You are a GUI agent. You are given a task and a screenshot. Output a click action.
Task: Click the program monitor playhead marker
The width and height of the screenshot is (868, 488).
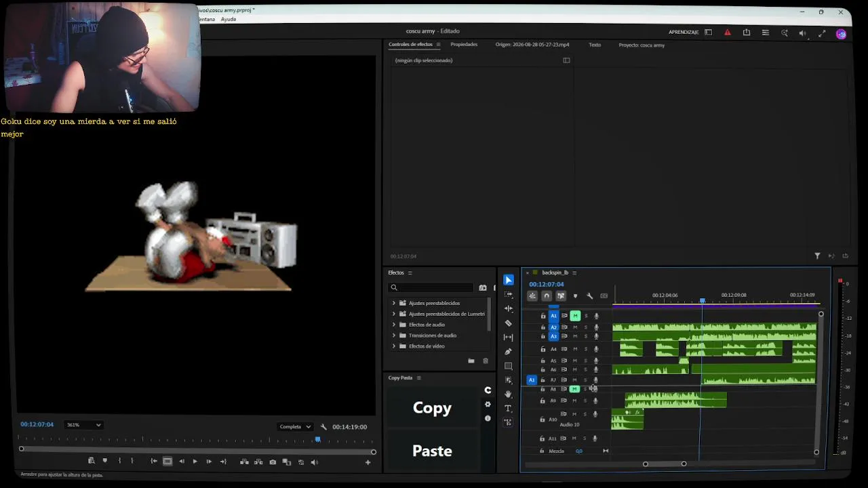[318, 440]
